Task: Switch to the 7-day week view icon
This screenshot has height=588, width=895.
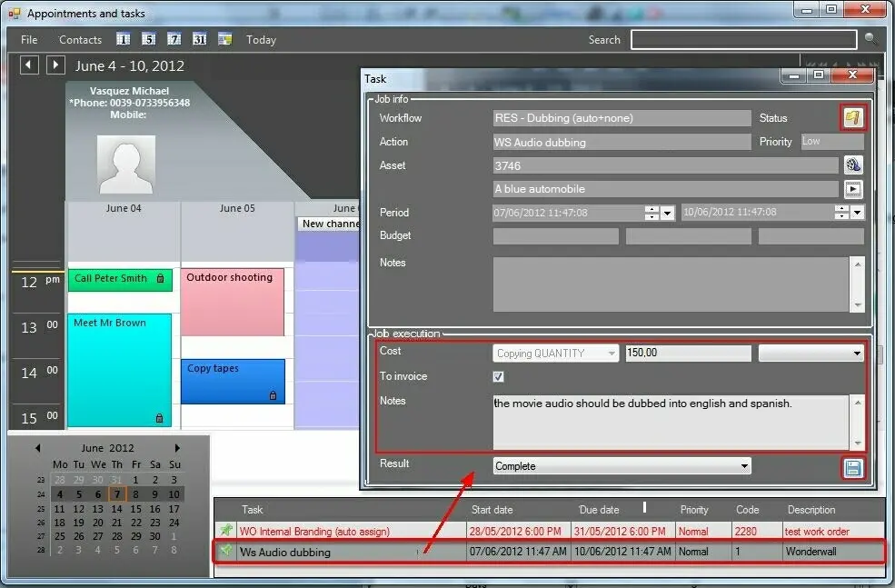Action: coord(174,39)
